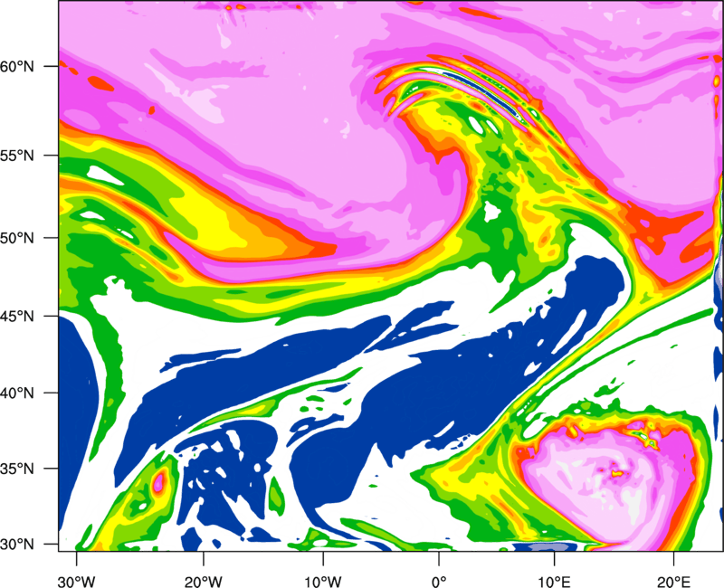Click the 55°N latitude label

17,156
